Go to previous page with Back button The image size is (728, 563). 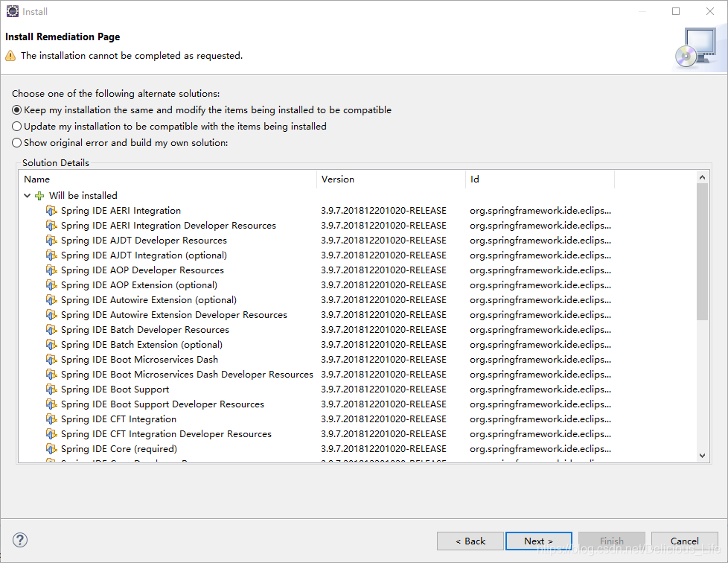[470, 541]
